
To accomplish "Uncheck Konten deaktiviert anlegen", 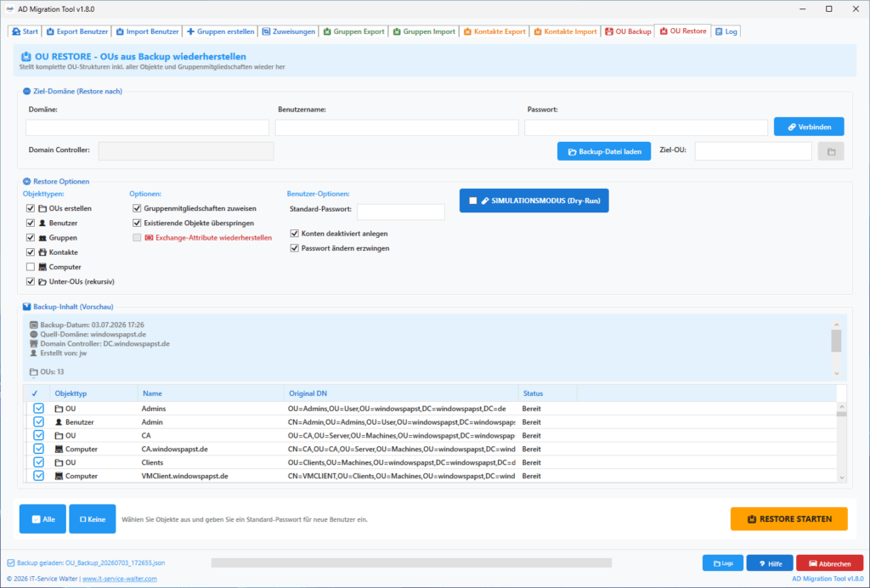I will [x=295, y=234].
